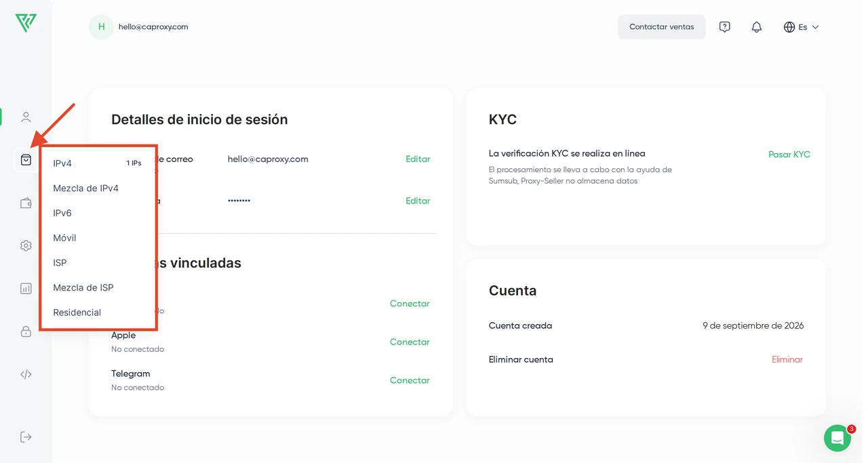Click the Detalles de inicio de sesión heading
The height and width of the screenshot is (463, 868).
199,120
